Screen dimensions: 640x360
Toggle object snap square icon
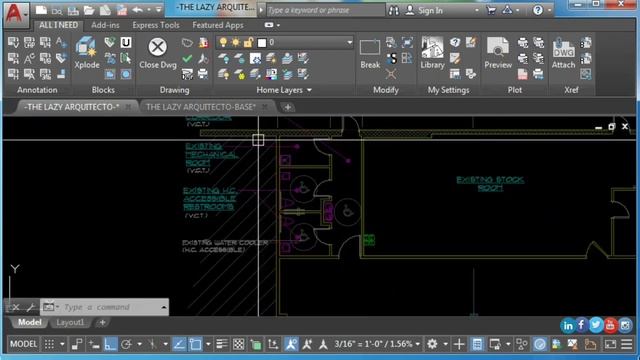point(196,344)
